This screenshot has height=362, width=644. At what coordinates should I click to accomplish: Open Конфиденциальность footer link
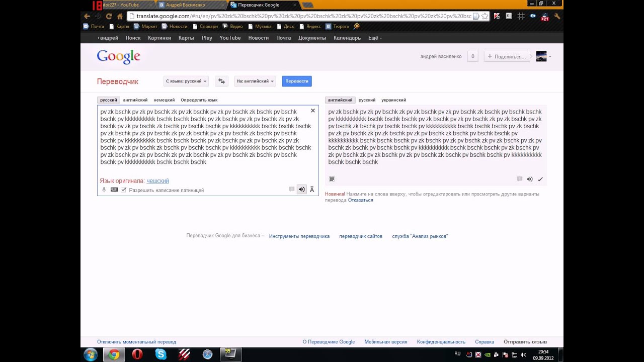click(441, 342)
